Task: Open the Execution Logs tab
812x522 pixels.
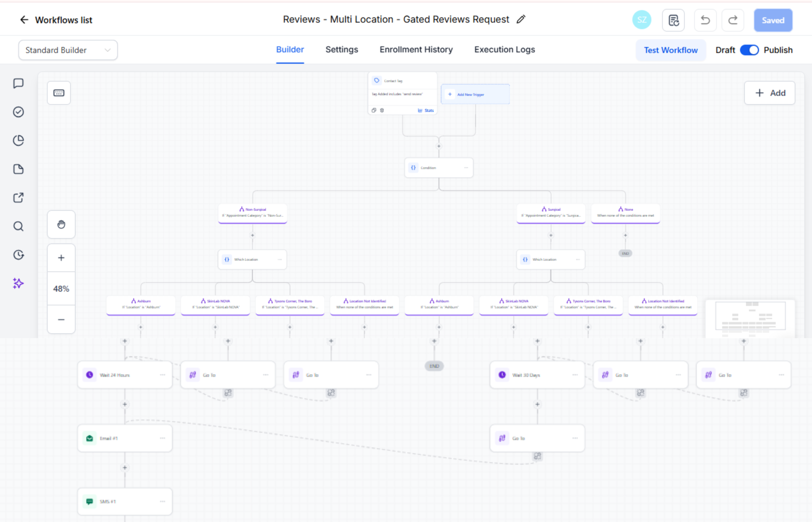Action: [x=505, y=50]
